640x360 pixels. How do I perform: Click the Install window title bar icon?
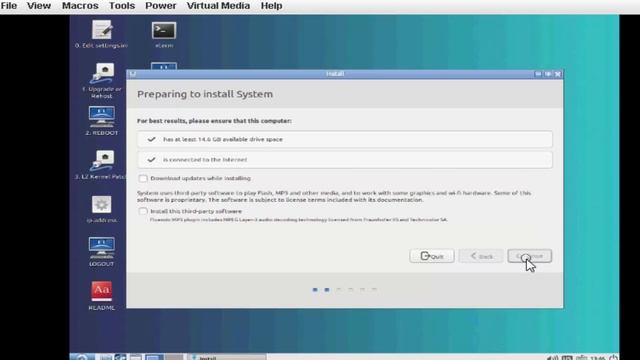[133, 74]
